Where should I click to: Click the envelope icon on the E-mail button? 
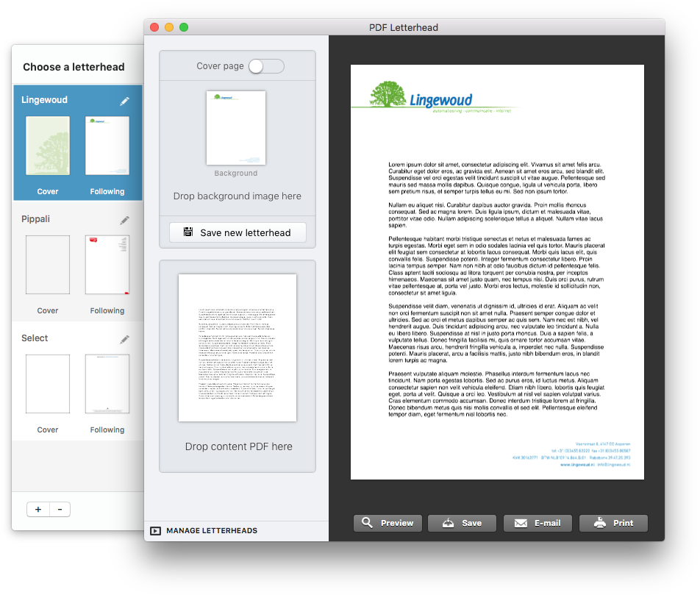[x=520, y=523]
